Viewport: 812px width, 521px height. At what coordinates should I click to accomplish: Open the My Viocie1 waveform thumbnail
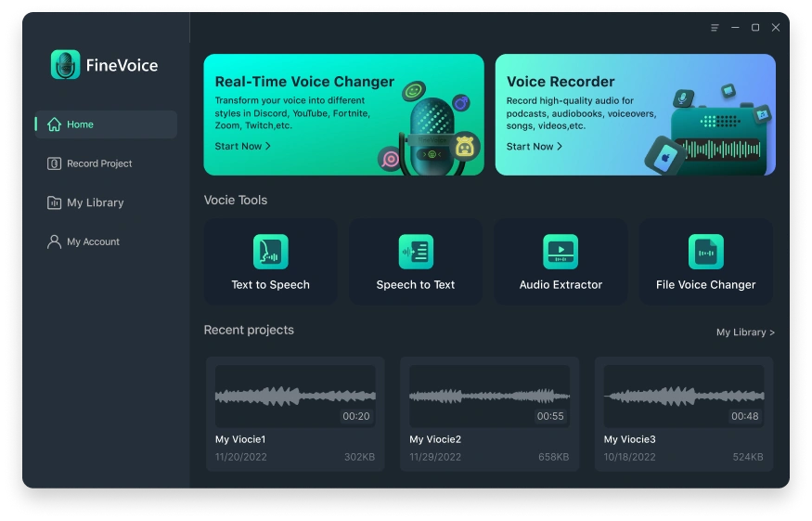point(295,396)
